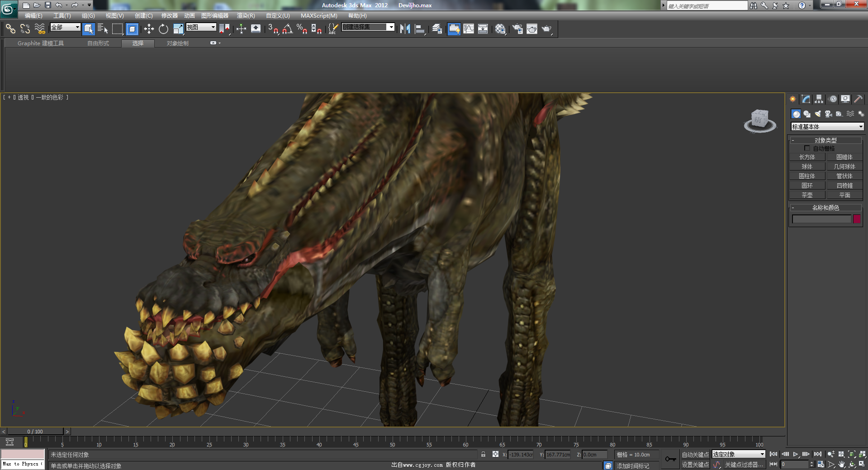Screen dimensions: 868x470
Task: Open the Material Editor
Action: pos(500,29)
